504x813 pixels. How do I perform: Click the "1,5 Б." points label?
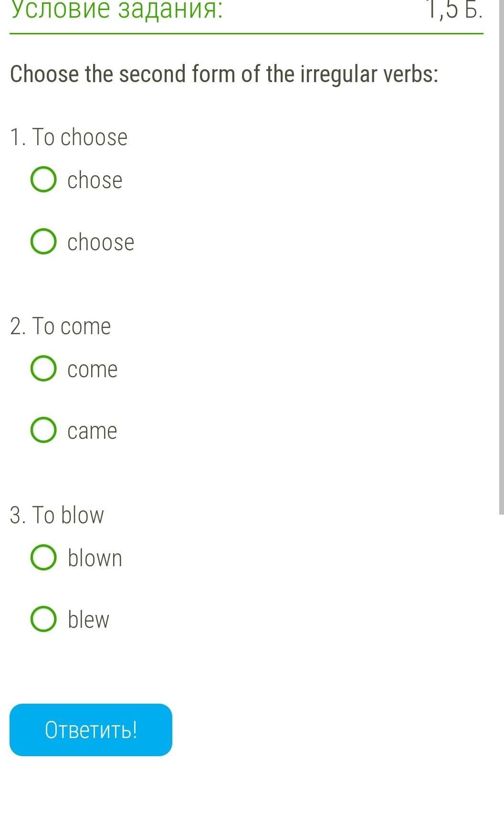click(453, 10)
